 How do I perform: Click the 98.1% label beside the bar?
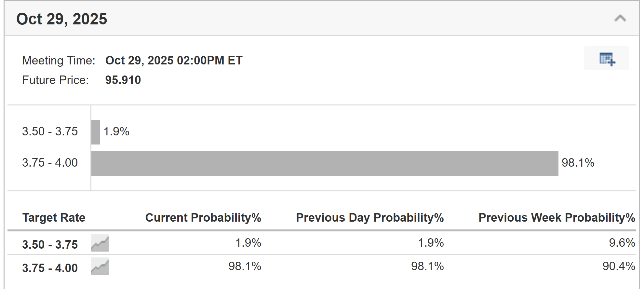(x=578, y=163)
